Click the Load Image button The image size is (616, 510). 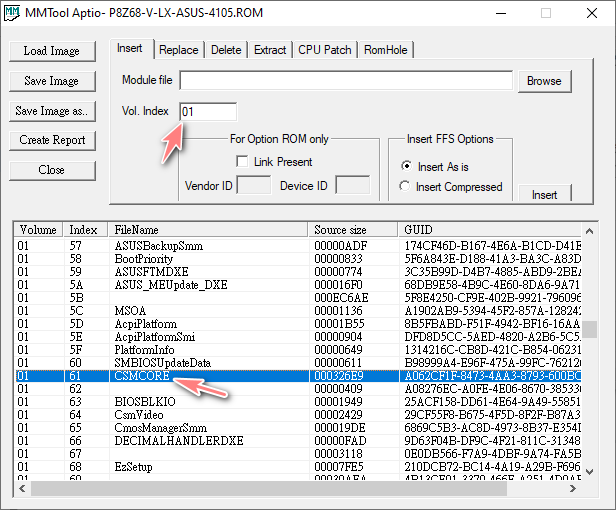tap(51, 51)
